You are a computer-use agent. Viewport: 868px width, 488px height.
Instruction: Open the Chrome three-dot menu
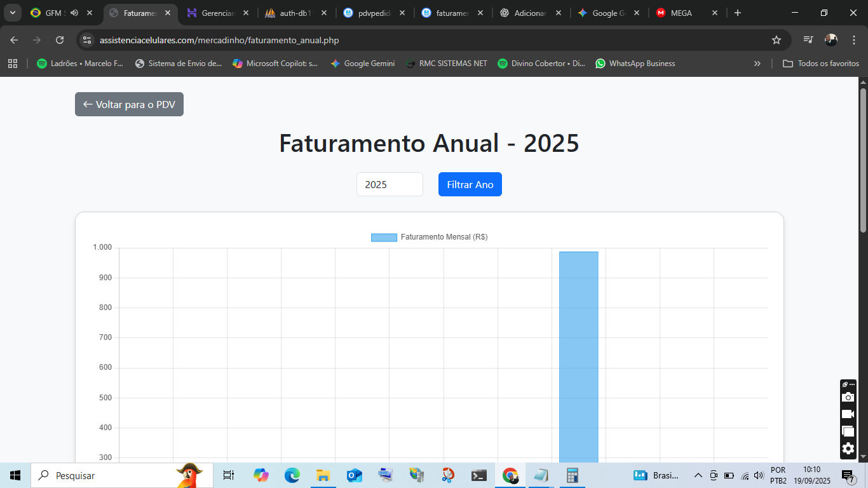click(x=854, y=40)
